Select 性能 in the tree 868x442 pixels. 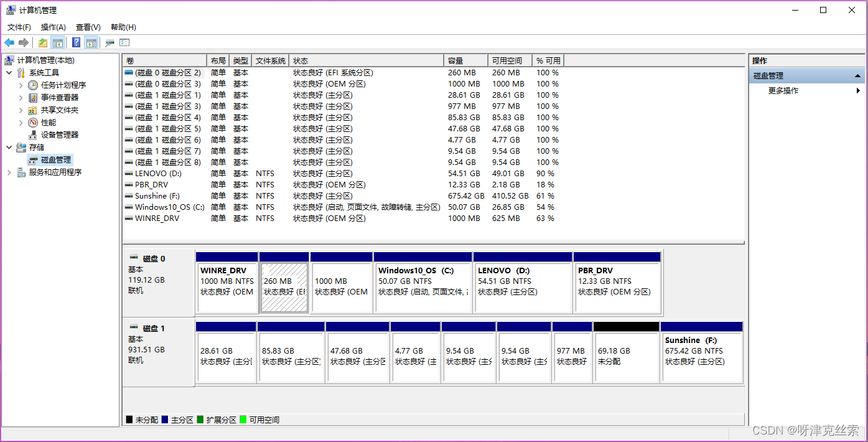49,123
